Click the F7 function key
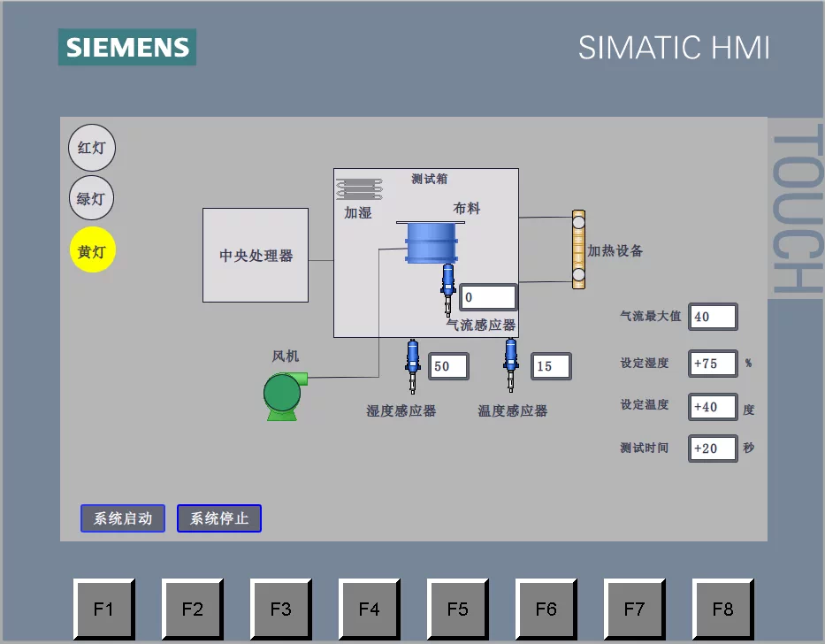Image resolution: width=825 pixels, height=644 pixels. coord(635,609)
